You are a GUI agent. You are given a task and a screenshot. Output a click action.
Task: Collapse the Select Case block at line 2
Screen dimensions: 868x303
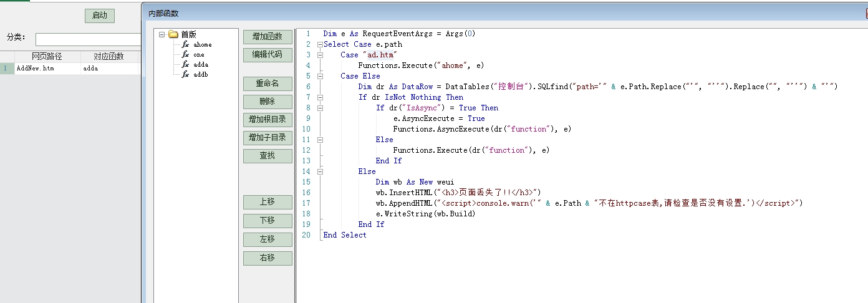320,45
